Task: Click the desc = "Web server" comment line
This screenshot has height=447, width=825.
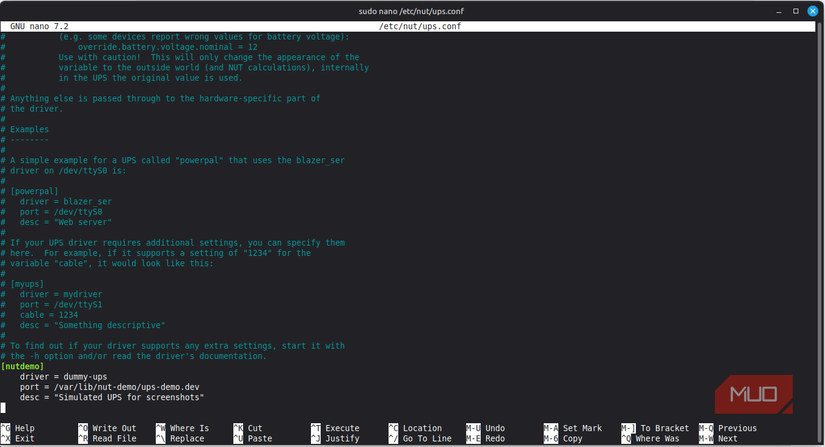Action: coord(57,222)
